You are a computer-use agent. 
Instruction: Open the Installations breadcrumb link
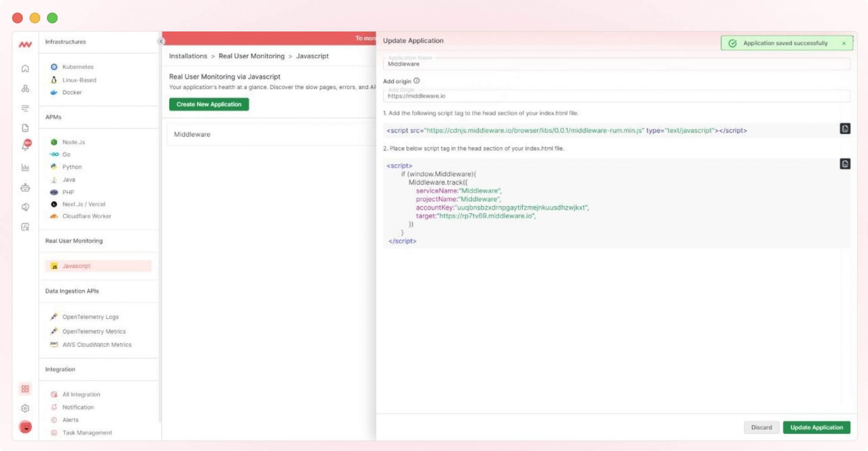click(188, 56)
